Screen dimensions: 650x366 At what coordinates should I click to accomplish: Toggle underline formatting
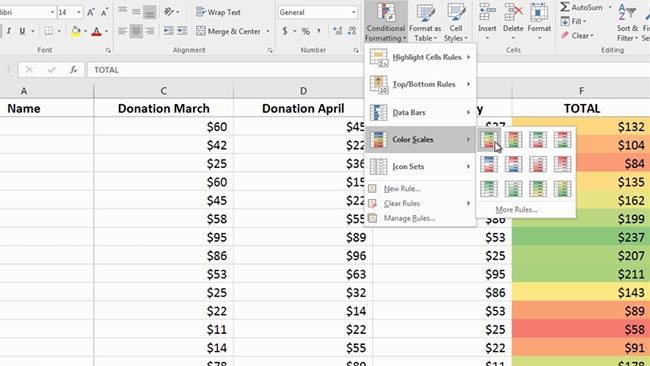pos(22,31)
